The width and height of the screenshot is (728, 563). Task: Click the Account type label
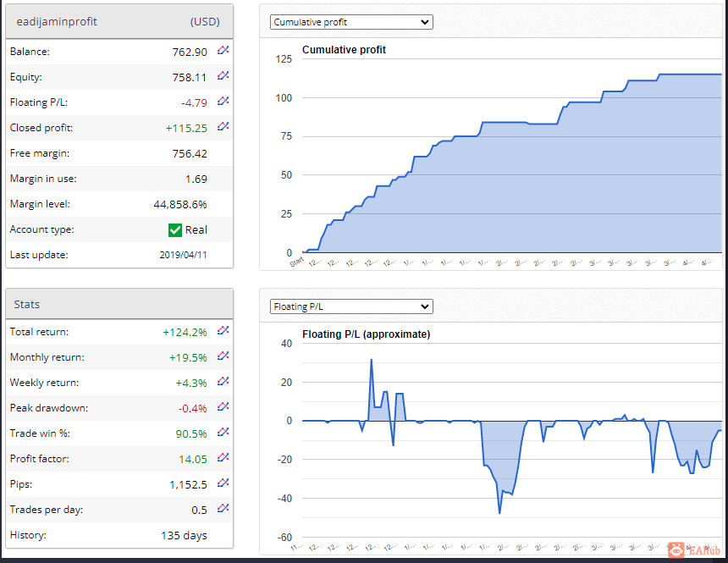click(41, 229)
